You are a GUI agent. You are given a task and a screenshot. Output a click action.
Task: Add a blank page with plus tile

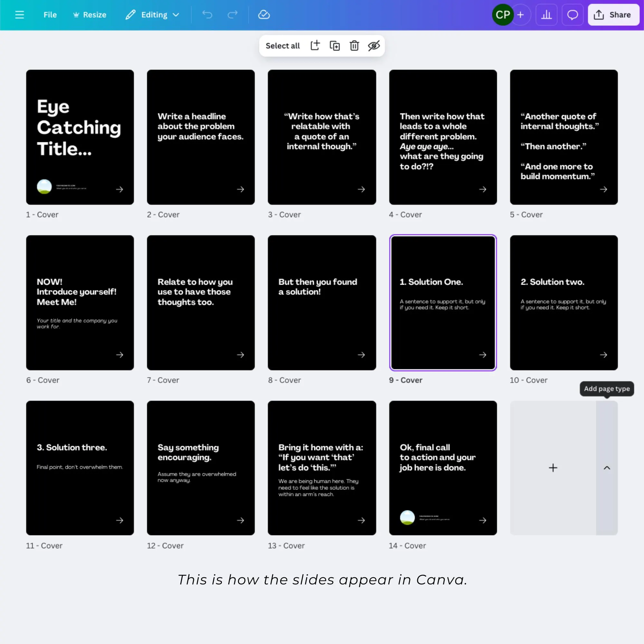click(x=553, y=468)
